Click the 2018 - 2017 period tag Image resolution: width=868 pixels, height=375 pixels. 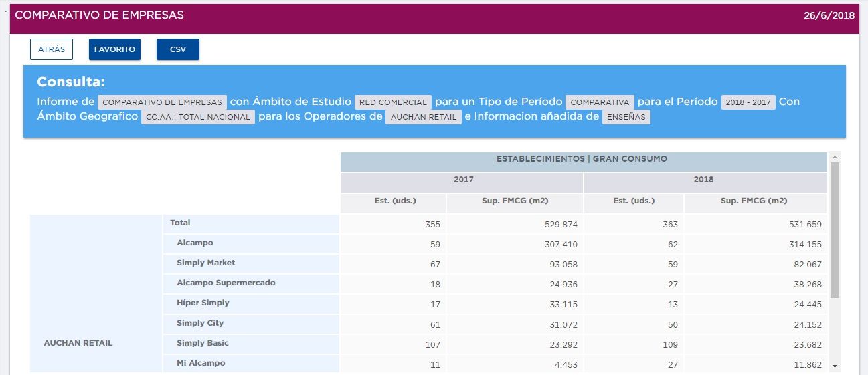tap(748, 102)
